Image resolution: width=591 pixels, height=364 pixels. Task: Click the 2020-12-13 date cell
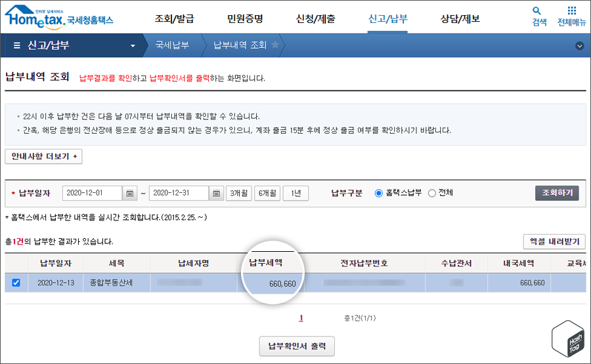[56, 283]
